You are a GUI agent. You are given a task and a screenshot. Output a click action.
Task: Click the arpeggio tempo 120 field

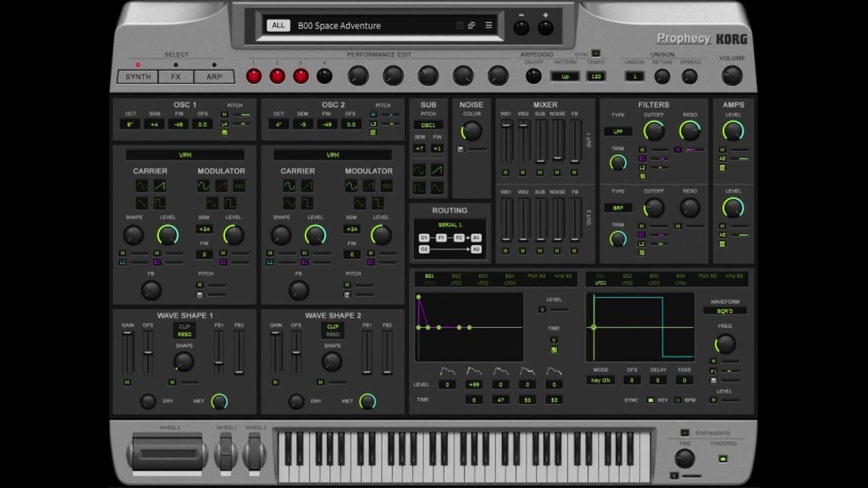tap(596, 77)
